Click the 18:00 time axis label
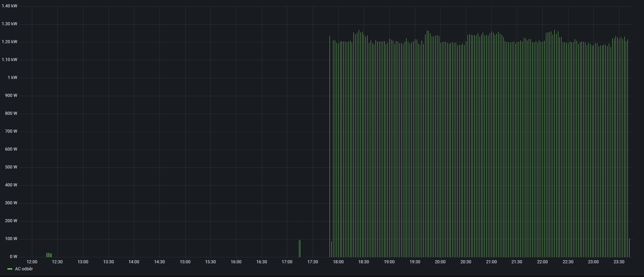Image resolution: width=644 pixels, height=277 pixels. click(x=338, y=262)
